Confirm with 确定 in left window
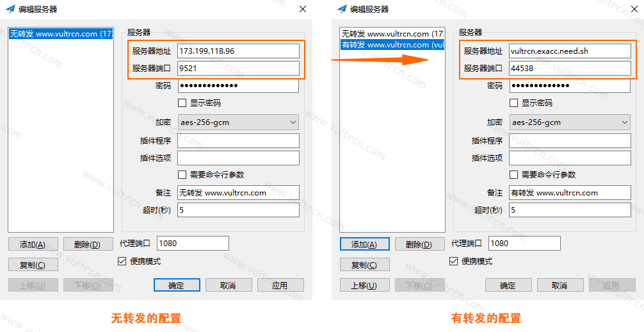 (177, 285)
